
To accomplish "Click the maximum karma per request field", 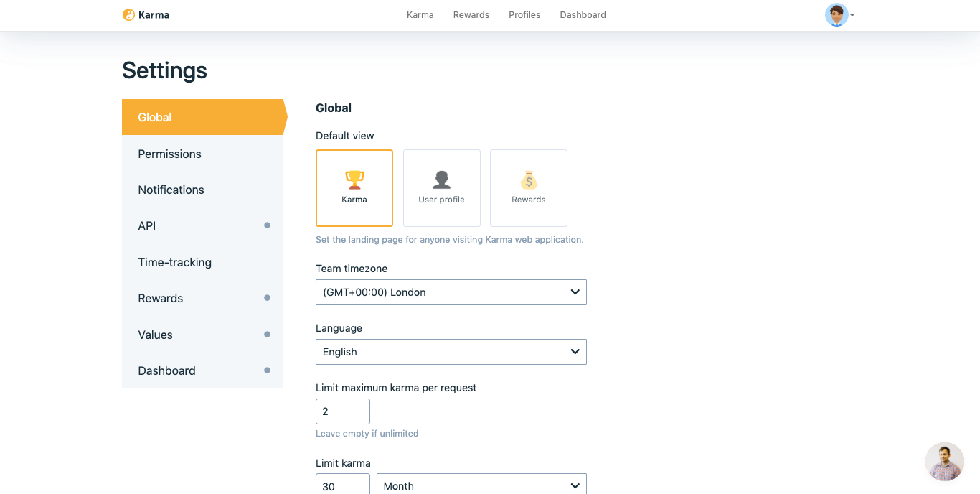I will coord(343,411).
